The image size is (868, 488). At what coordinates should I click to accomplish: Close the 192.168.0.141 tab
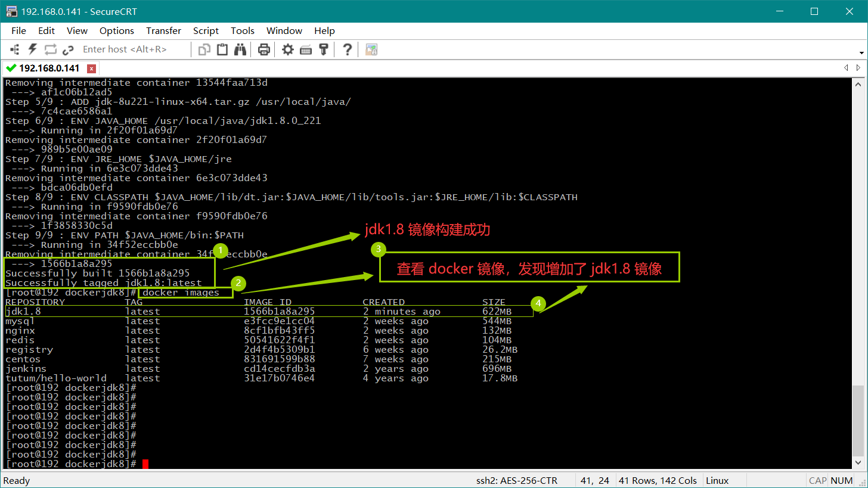[91, 69]
